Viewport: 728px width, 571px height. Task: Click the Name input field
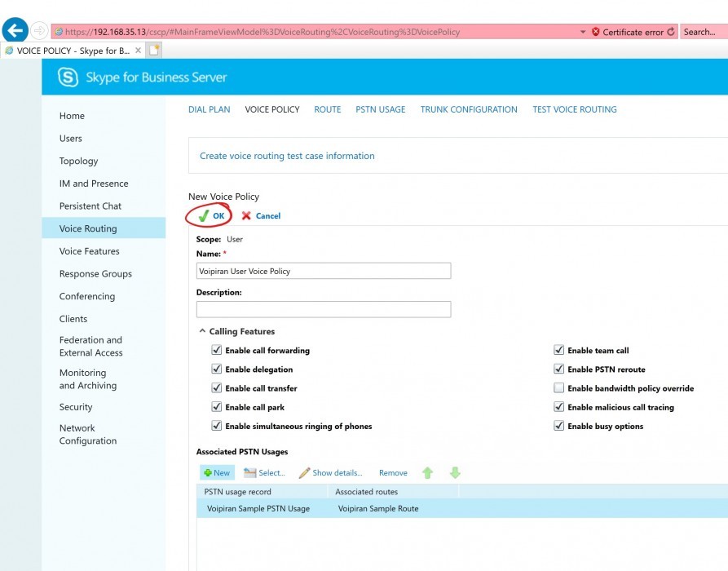click(x=324, y=271)
